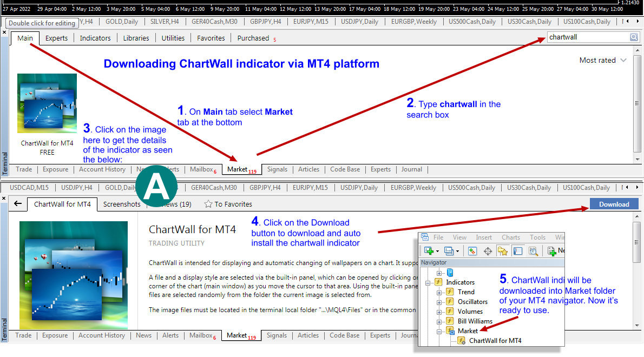Click the New Chart toolbar icon
644x357 pixels.
point(429,251)
